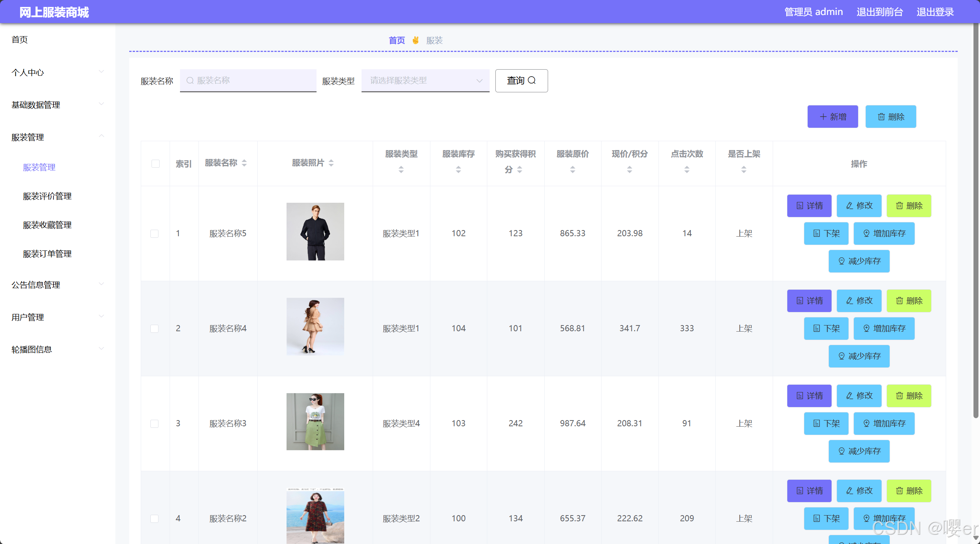The width and height of the screenshot is (980, 544).
Task: Click the pencil icon on 修改 for 服装名称5
Action: (849, 205)
